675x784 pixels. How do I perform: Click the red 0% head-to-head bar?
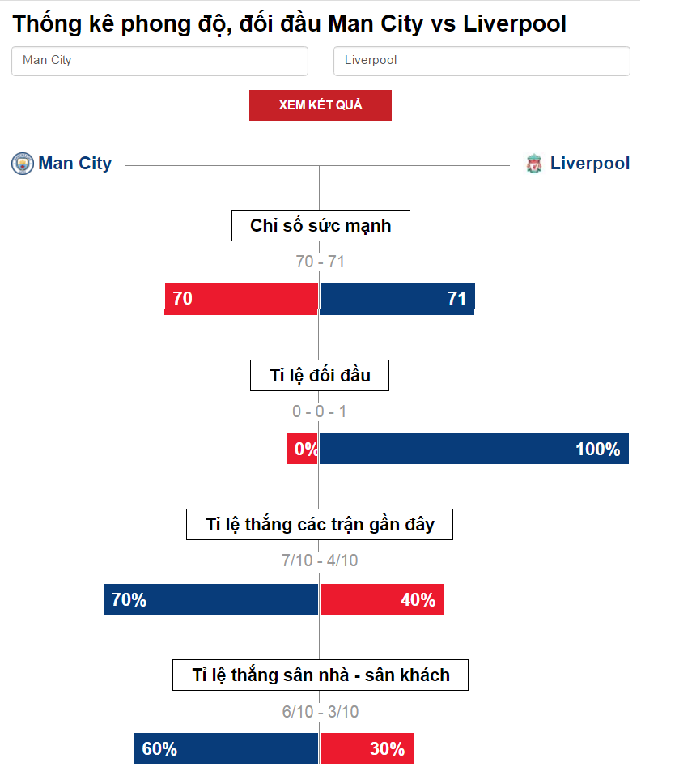[x=302, y=449]
